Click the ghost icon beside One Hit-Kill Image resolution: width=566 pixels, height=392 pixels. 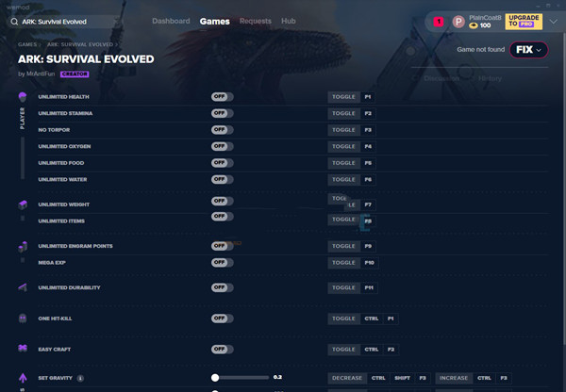coord(23,318)
